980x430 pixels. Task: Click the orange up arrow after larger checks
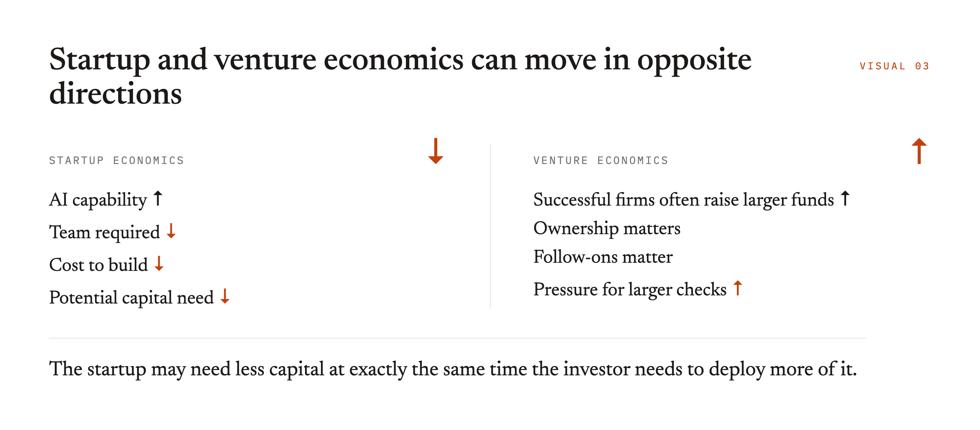[738, 288]
